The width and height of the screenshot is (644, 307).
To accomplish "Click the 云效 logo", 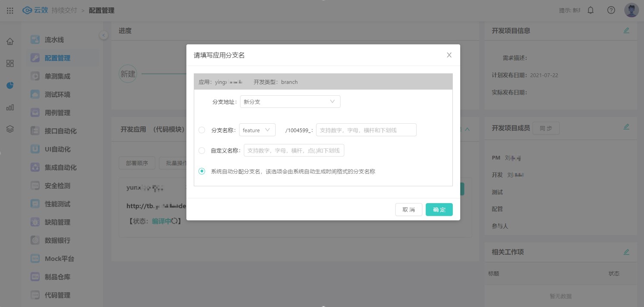I will click(x=35, y=10).
